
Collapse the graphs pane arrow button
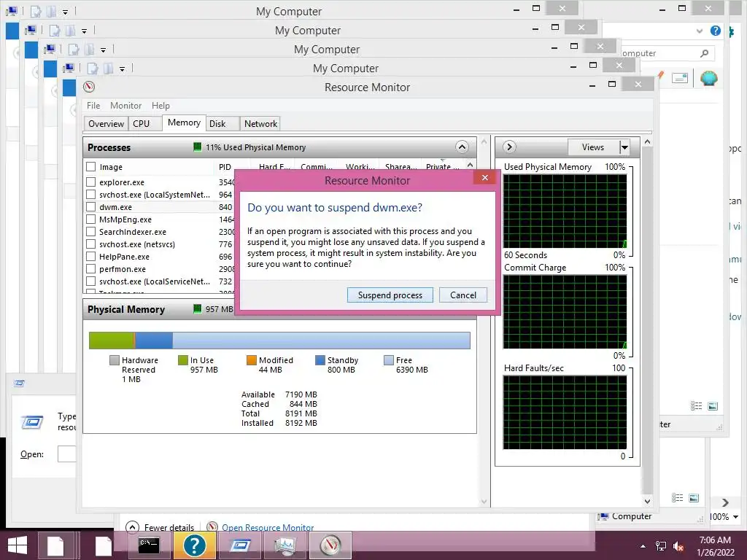509,147
